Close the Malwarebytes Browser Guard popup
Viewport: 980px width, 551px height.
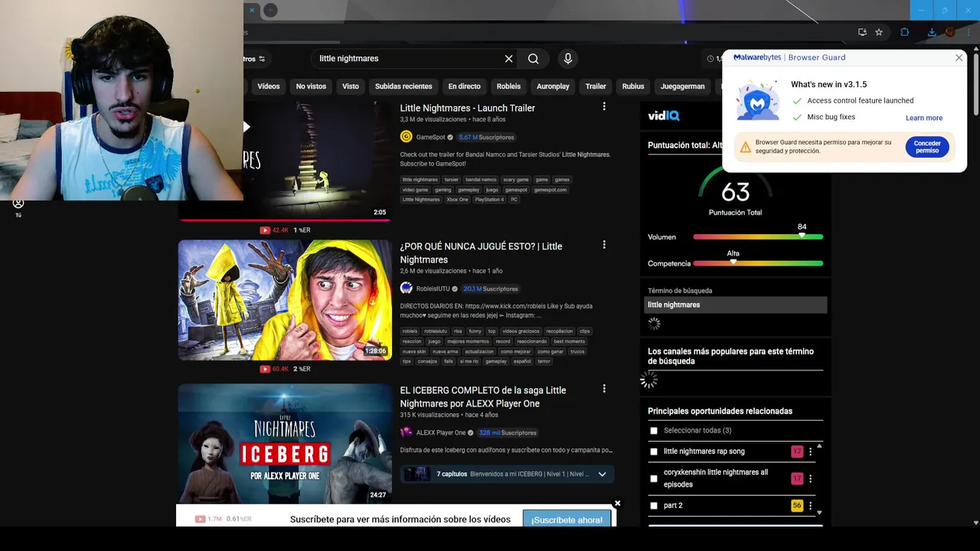tap(959, 57)
